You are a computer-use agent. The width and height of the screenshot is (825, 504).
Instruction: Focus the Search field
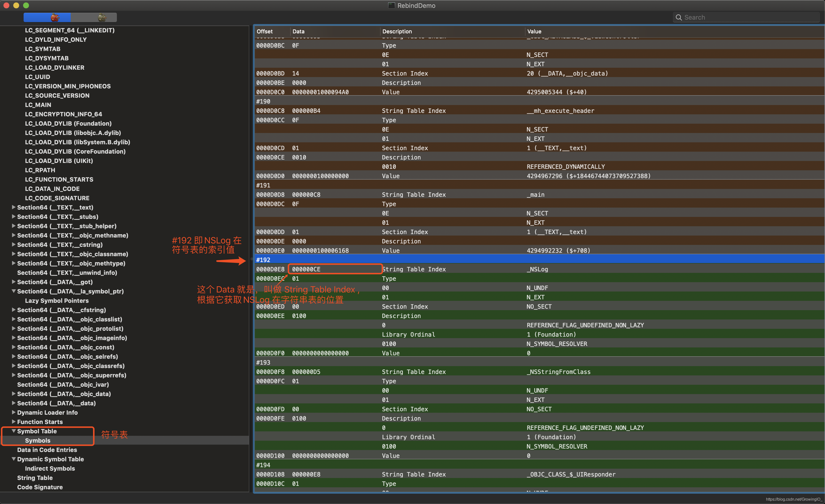click(746, 17)
